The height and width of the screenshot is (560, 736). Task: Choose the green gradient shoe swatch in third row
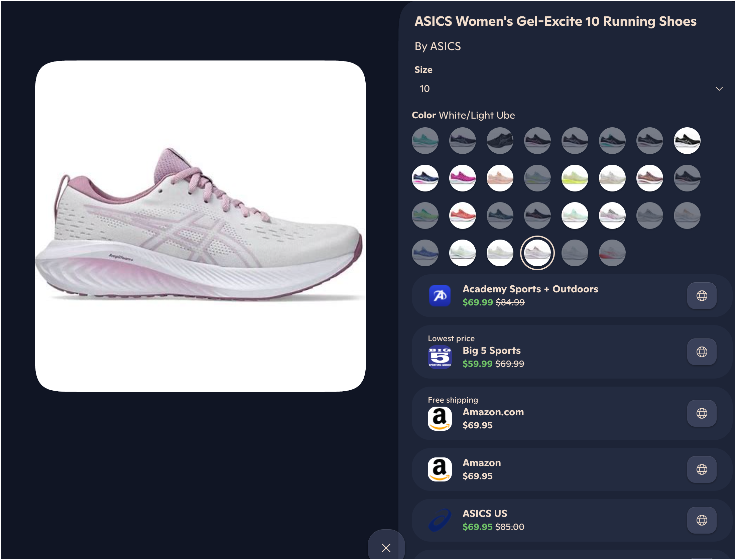coord(425,216)
